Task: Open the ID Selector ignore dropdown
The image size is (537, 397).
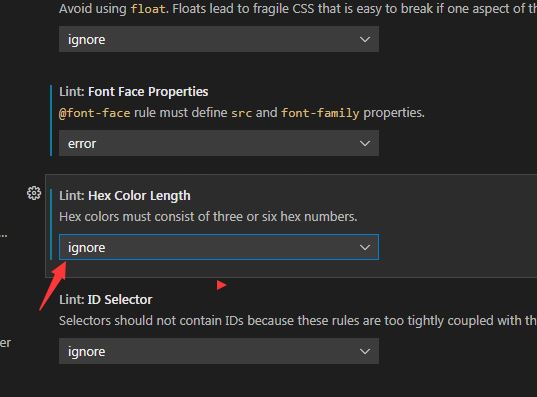Action: [219, 351]
